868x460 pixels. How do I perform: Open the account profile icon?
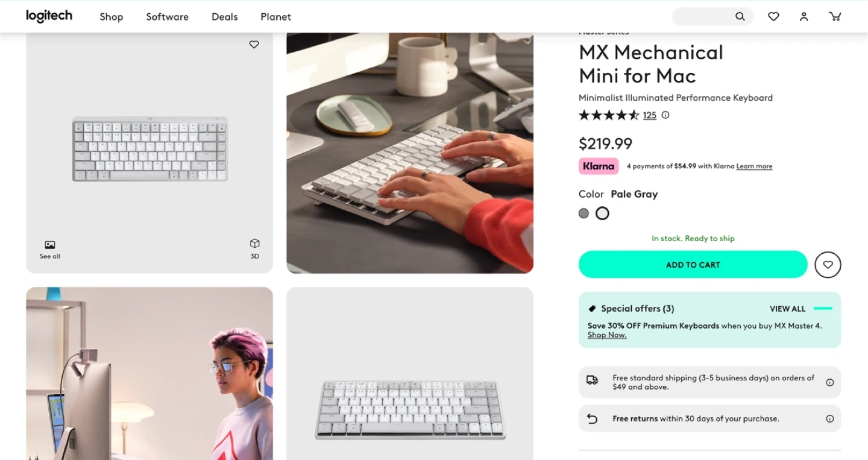804,17
